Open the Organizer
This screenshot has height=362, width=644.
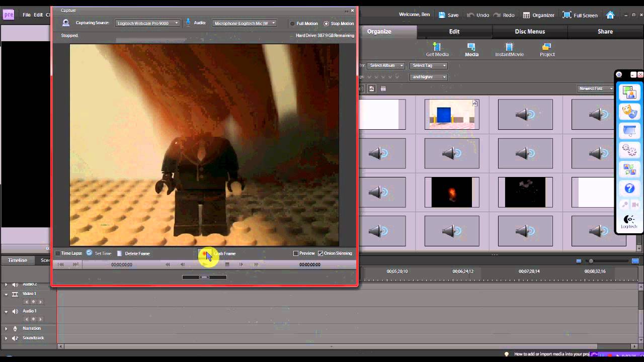click(538, 15)
